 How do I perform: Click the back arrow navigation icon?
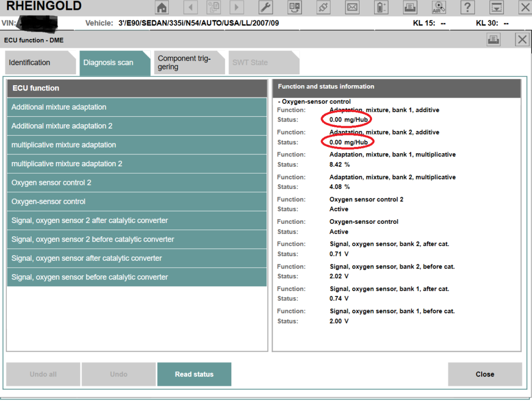[x=191, y=7]
